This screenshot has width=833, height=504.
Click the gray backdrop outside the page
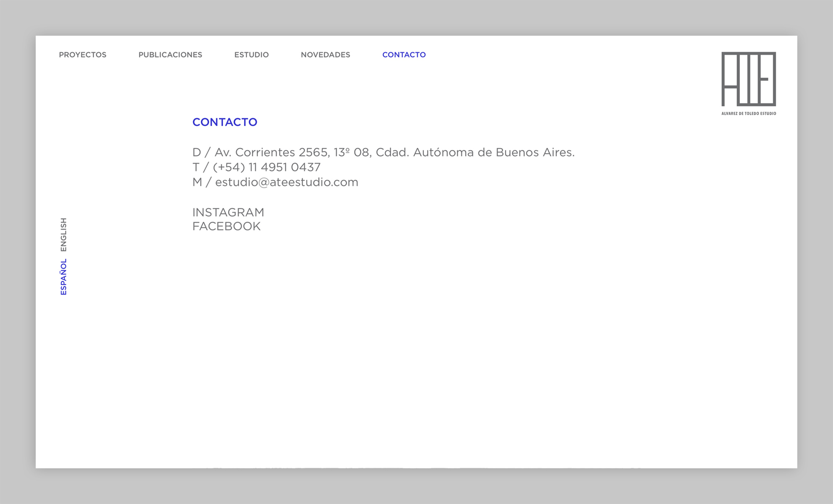tap(17, 252)
